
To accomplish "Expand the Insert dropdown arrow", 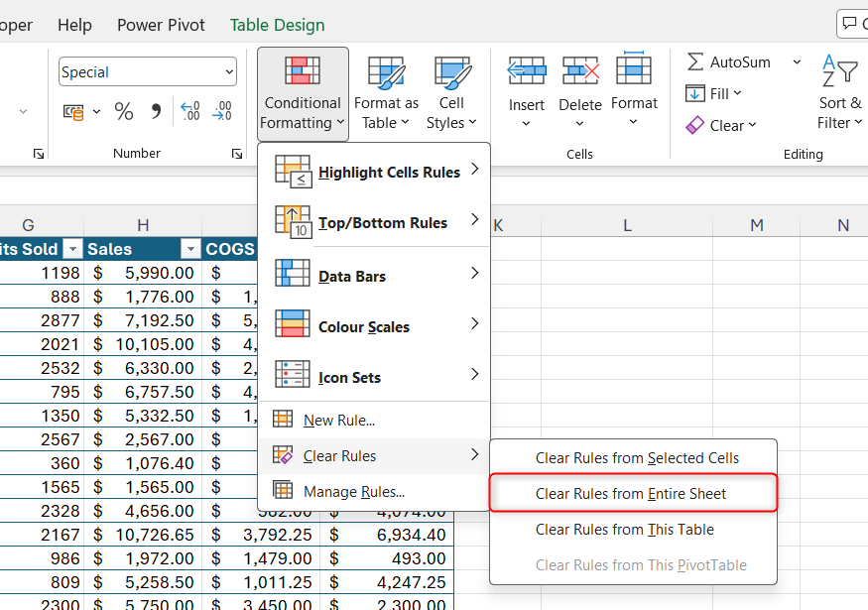I will [x=527, y=123].
